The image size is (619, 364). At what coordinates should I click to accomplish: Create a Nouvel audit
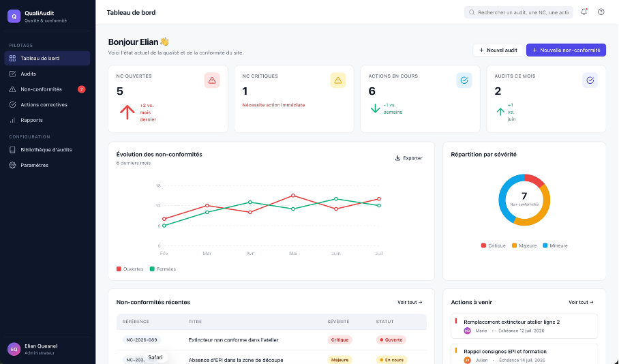click(x=498, y=50)
